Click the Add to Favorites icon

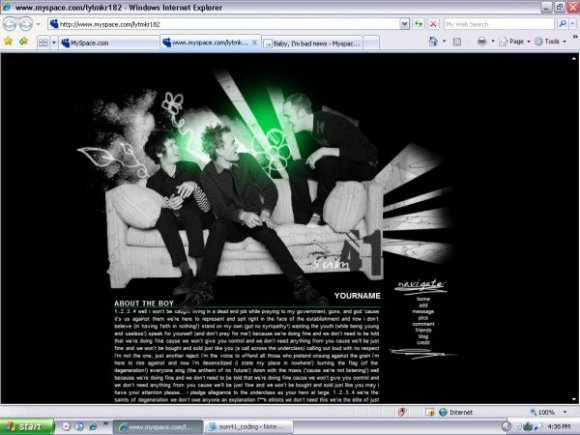coord(24,41)
